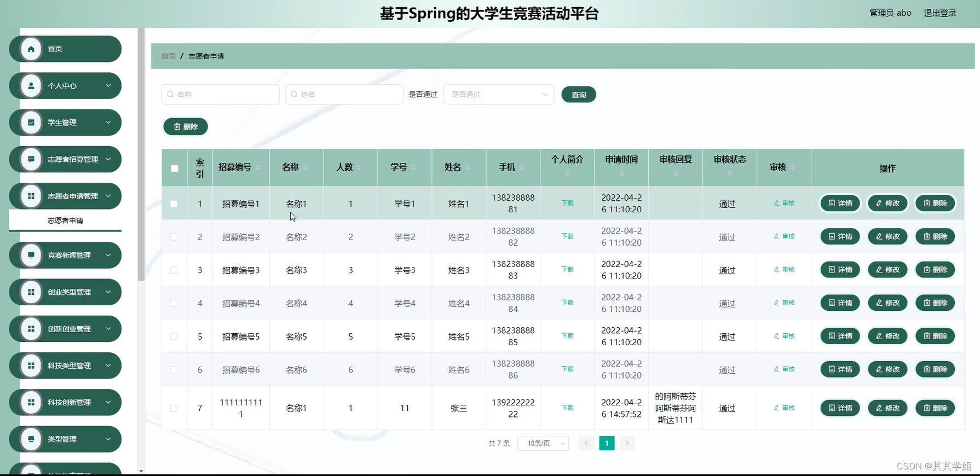Screen dimensions: 980x476
Task: Open the 10条/页 page size dropdown
Action: click(543, 443)
